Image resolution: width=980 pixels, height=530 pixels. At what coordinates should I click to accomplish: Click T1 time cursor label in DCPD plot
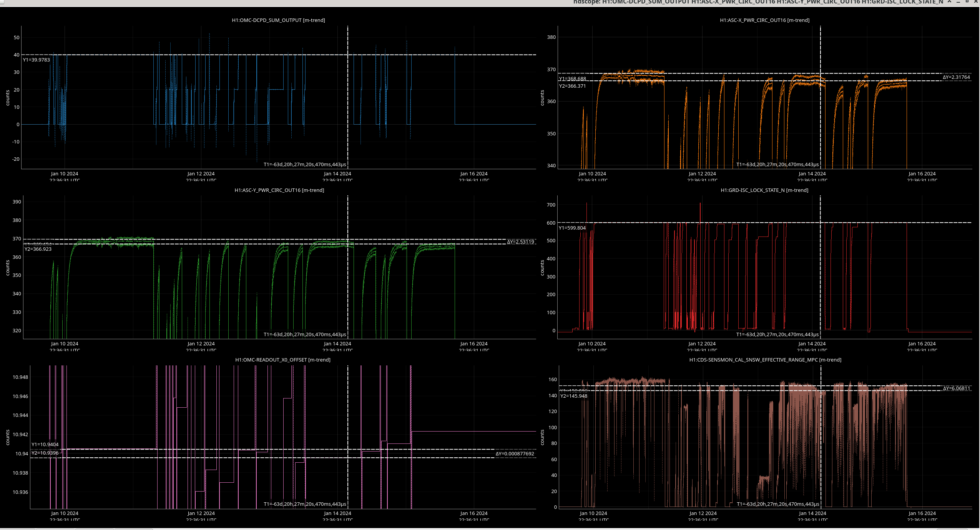(x=304, y=165)
